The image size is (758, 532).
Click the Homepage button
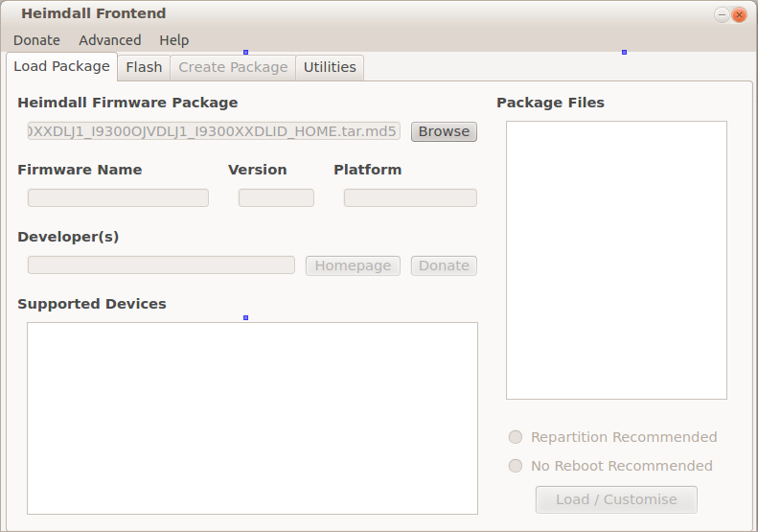(x=353, y=266)
